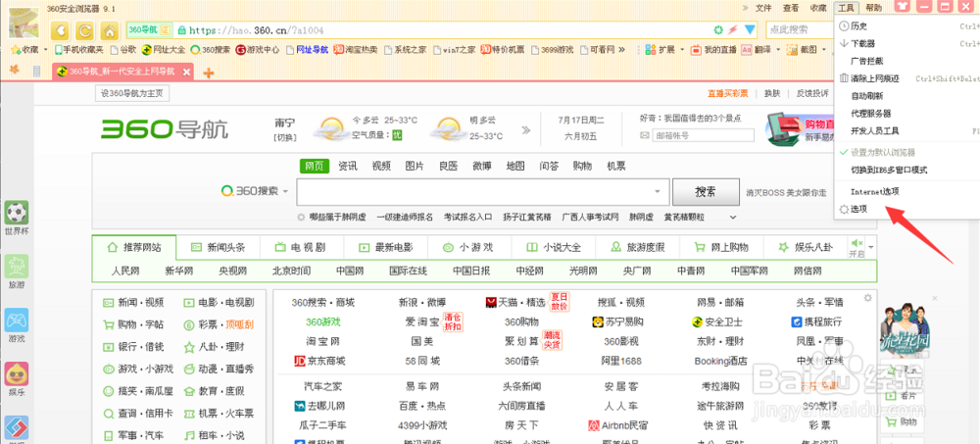
Task: Expand search suggestions arrow inside the search box
Action: click(x=657, y=191)
